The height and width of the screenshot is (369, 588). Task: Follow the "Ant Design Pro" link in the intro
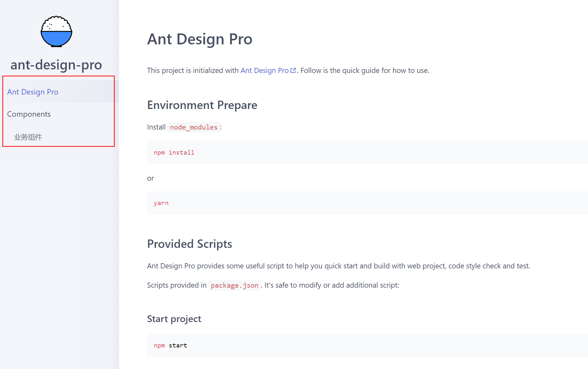pos(265,70)
